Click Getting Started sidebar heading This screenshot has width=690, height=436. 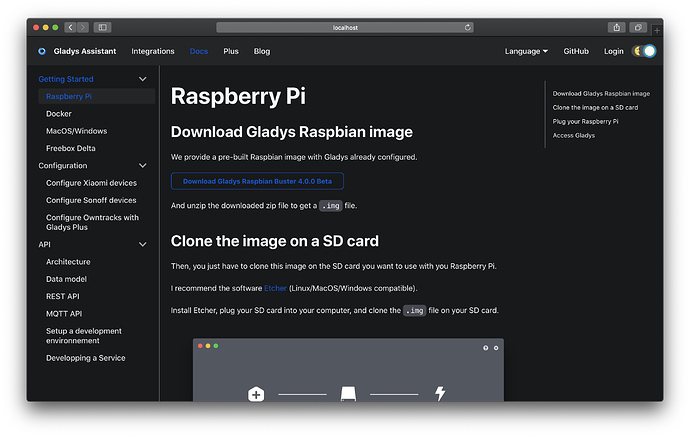click(66, 79)
